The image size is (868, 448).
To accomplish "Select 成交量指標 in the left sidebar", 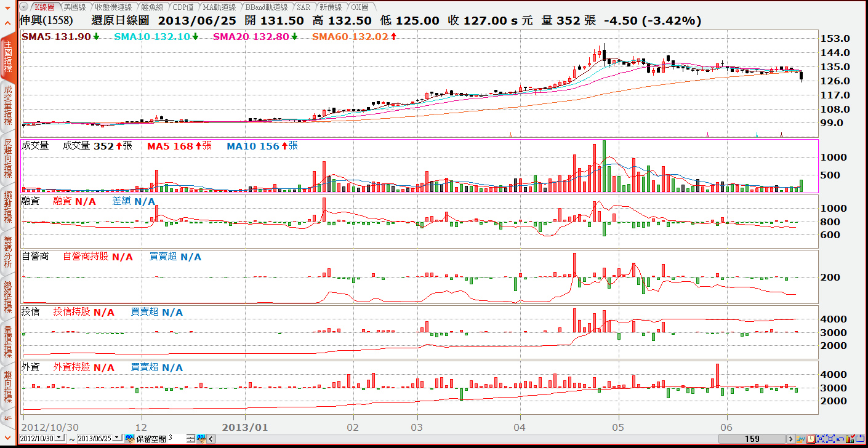I will pos(7,105).
